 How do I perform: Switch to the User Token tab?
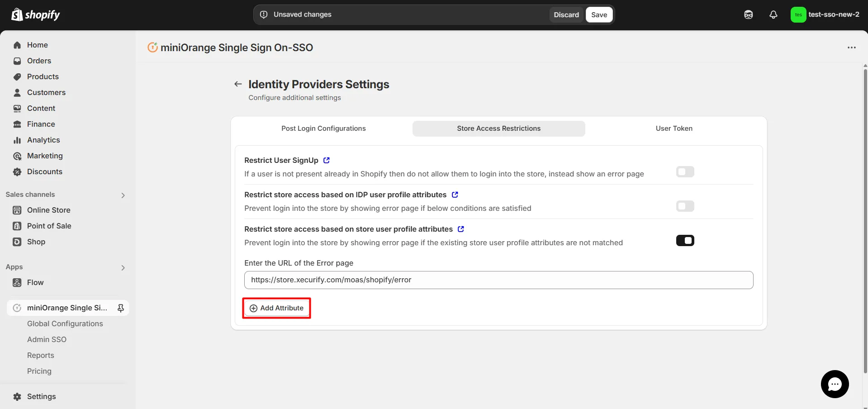click(674, 128)
